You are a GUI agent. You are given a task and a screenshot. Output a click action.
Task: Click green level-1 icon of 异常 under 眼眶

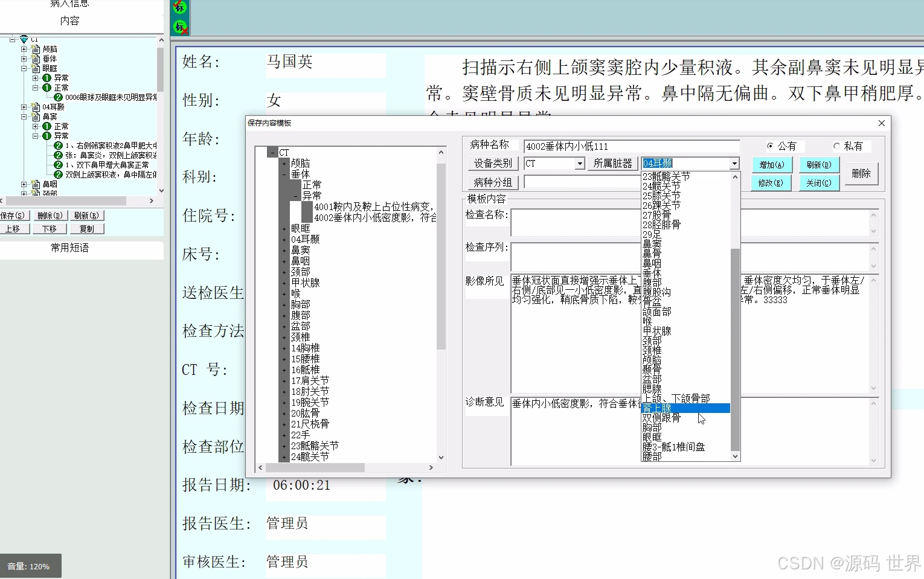pos(47,78)
